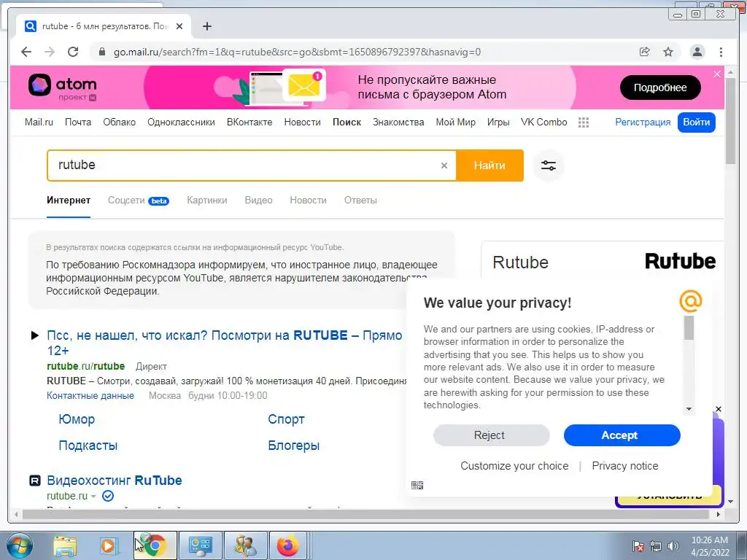747x560 pixels.
Task: Click the orange @ logo in the privacy dialog
Action: point(690,301)
